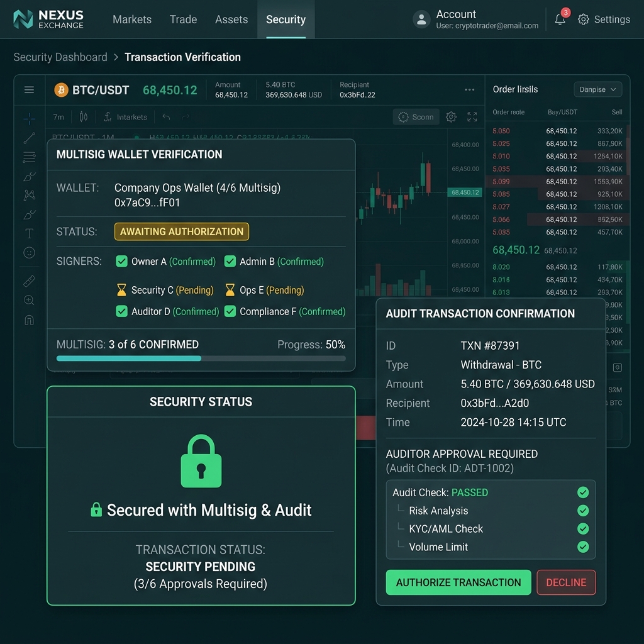The height and width of the screenshot is (644, 644).
Task: Undo last chart action
Action: point(166,117)
